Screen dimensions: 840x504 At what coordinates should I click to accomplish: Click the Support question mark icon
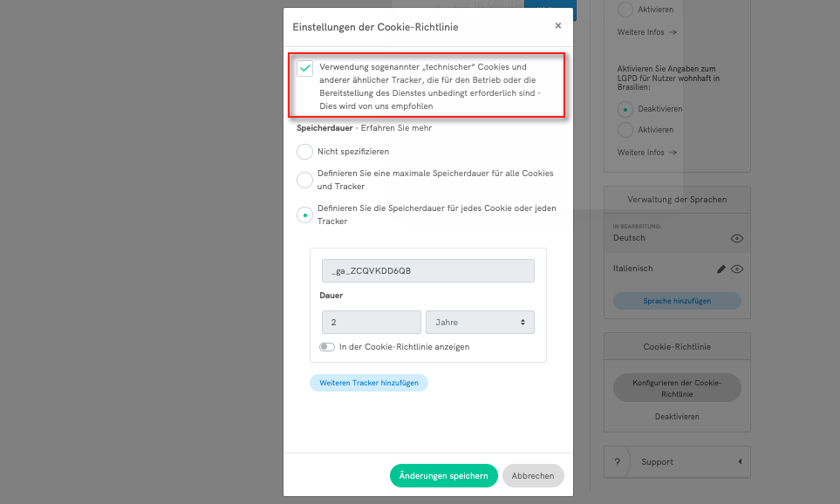[x=618, y=462]
